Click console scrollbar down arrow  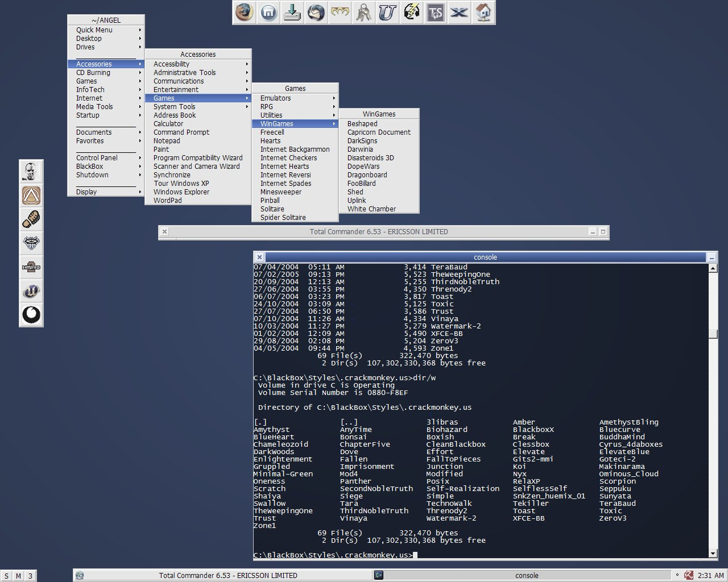(x=713, y=553)
